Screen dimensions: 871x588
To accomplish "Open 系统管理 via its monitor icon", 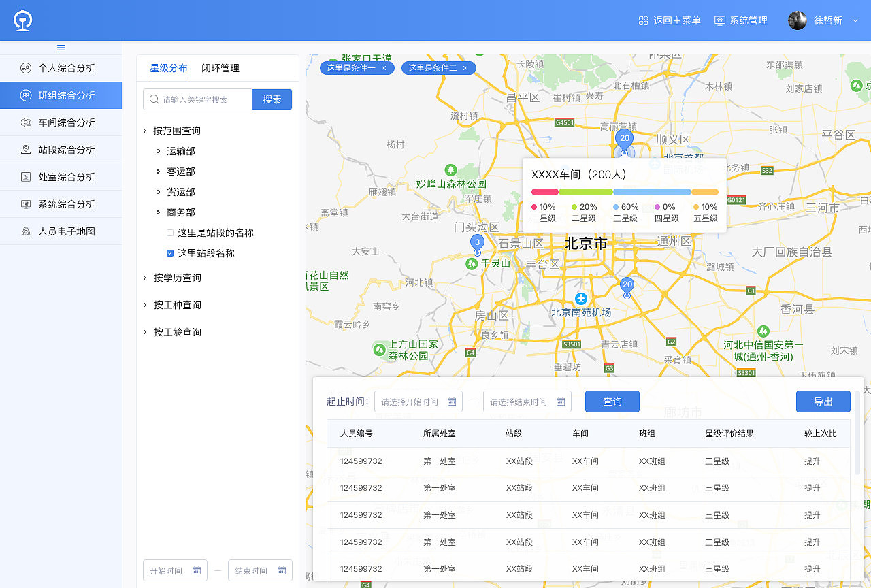I will coord(719,20).
